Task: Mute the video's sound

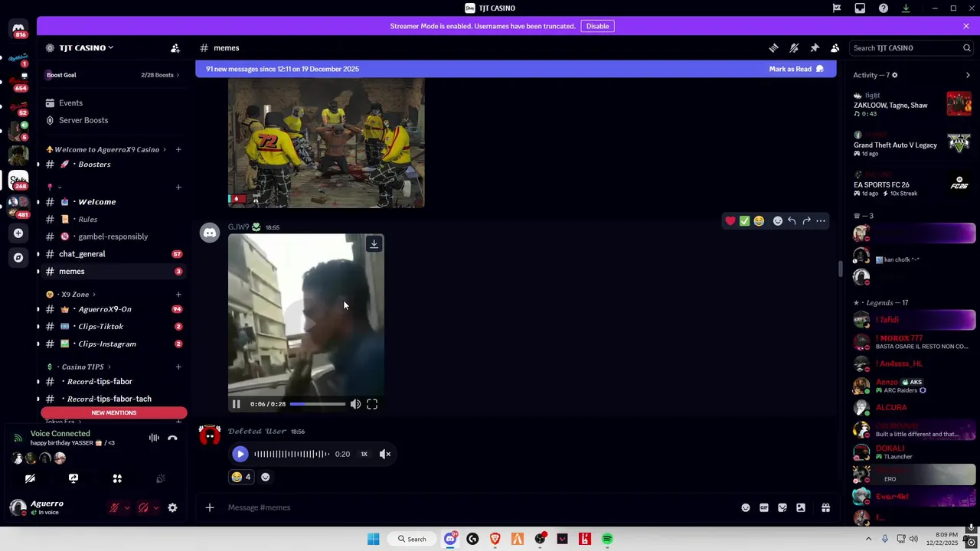Action: (355, 404)
